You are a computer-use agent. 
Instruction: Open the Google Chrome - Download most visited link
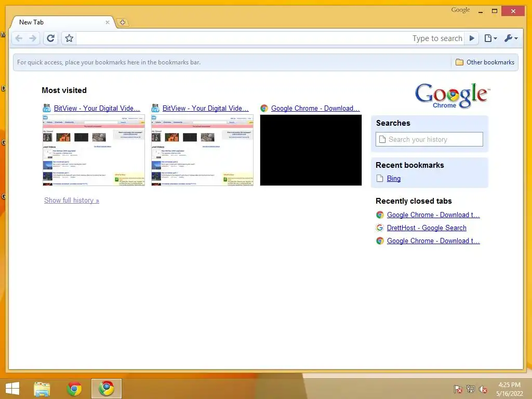(315, 108)
